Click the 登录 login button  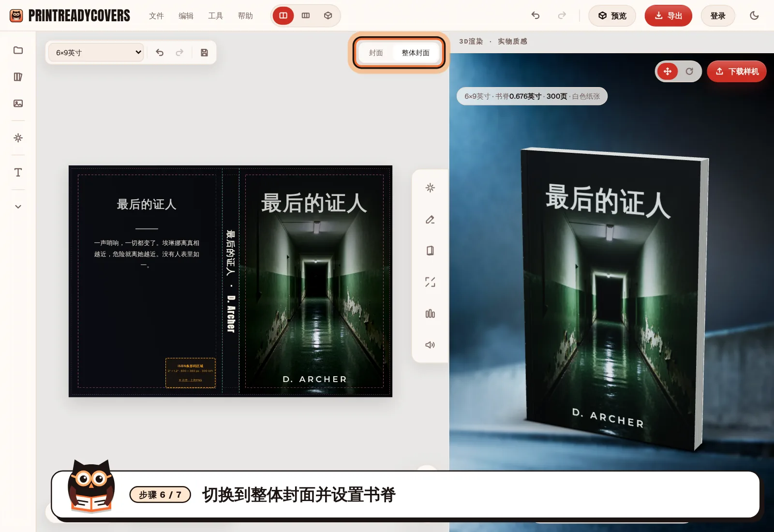pyautogui.click(x=718, y=15)
